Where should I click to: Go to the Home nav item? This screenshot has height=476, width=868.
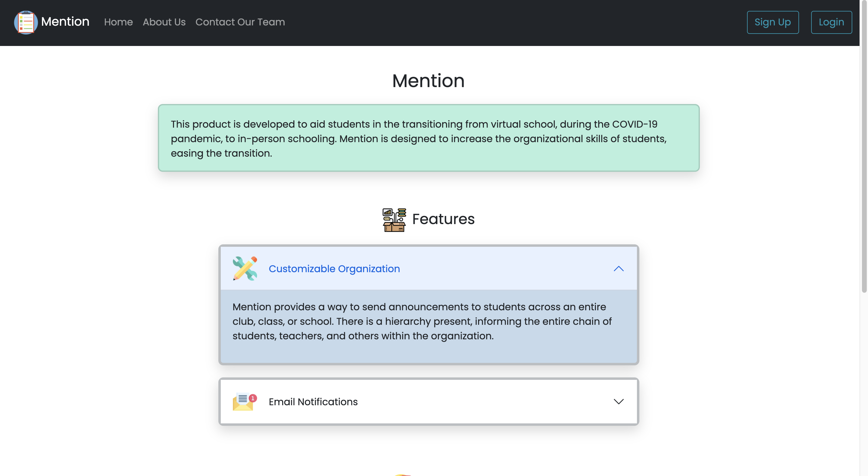(x=118, y=22)
